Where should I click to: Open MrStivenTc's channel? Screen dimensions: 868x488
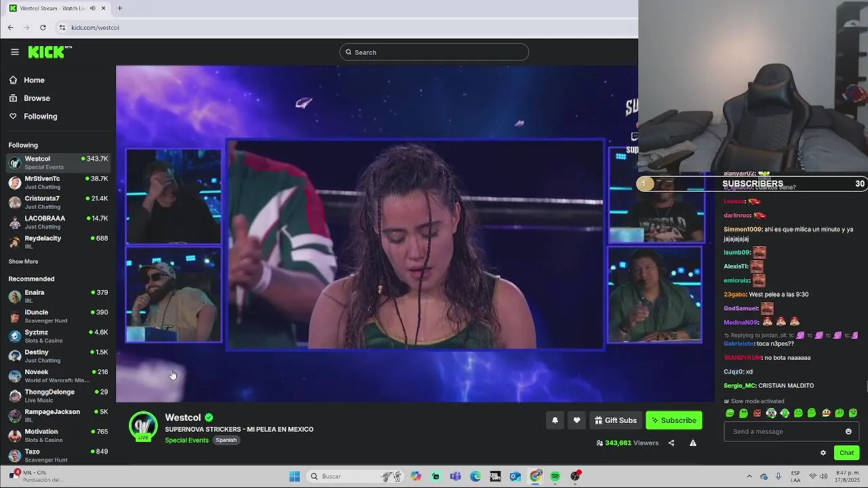coord(58,182)
